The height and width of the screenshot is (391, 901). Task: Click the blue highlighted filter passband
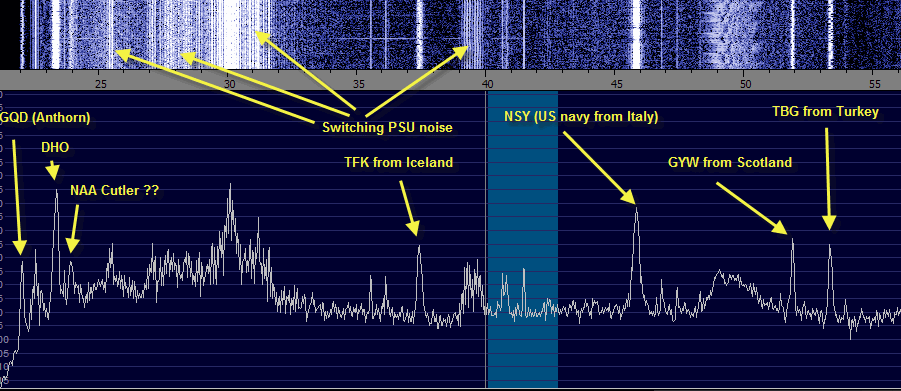522,239
